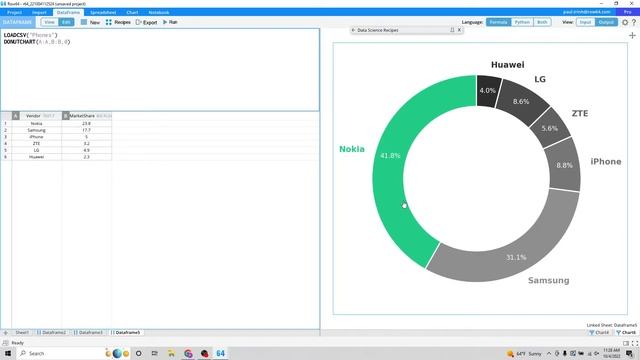Open the help question mark icon
This screenshot has width=640, height=360.
pyautogui.click(x=634, y=22)
